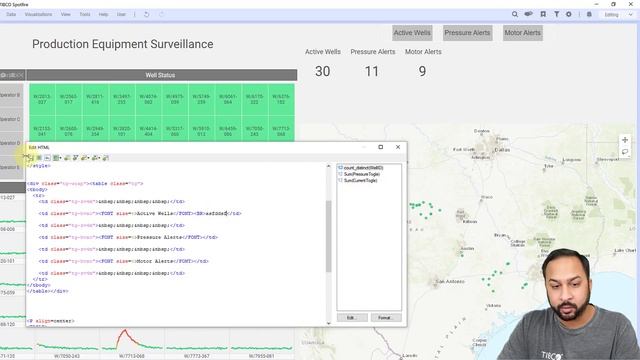Image resolution: width=640 pixels, height=360 pixels.
Task: Open the View menu
Action: point(66,14)
